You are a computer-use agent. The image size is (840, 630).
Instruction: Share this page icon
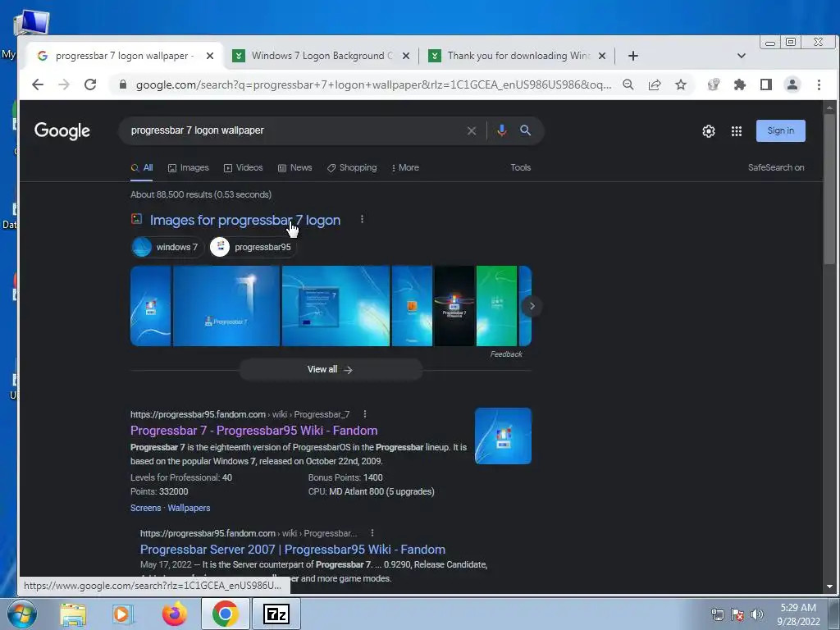pos(654,84)
